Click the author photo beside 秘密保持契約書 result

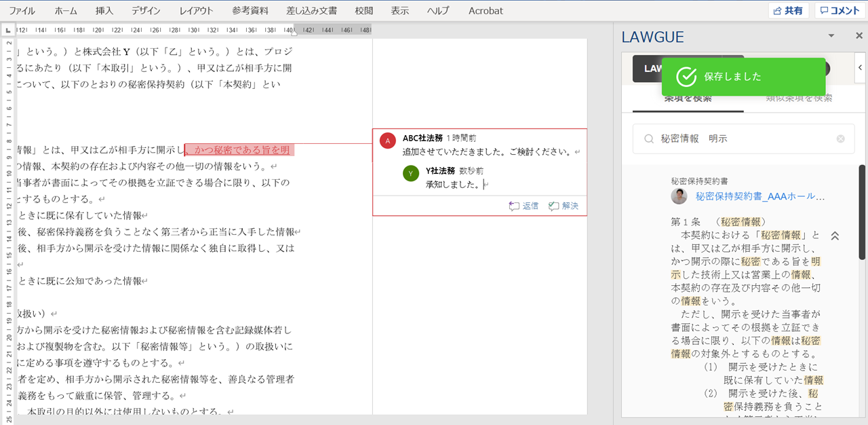(679, 196)
